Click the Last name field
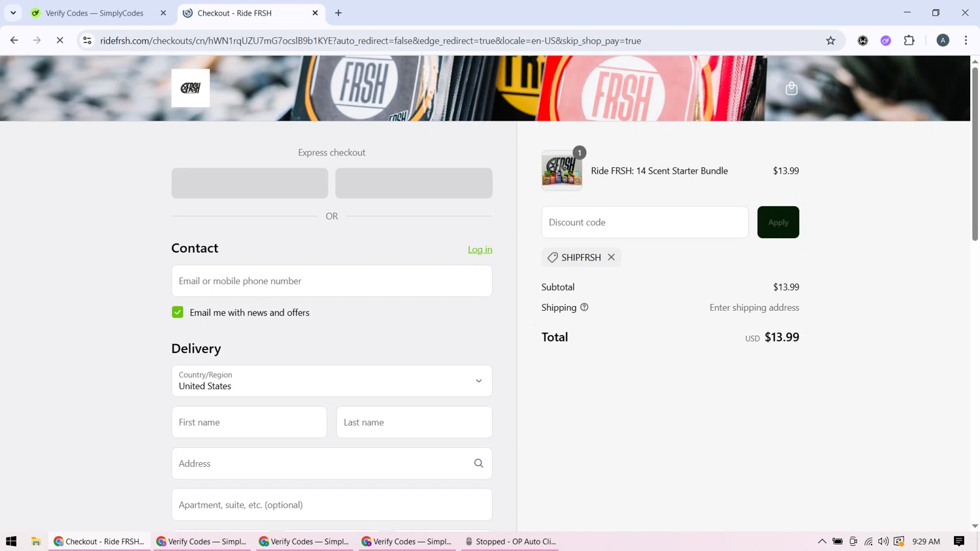The image size is (980, 551). coord(414,422)
